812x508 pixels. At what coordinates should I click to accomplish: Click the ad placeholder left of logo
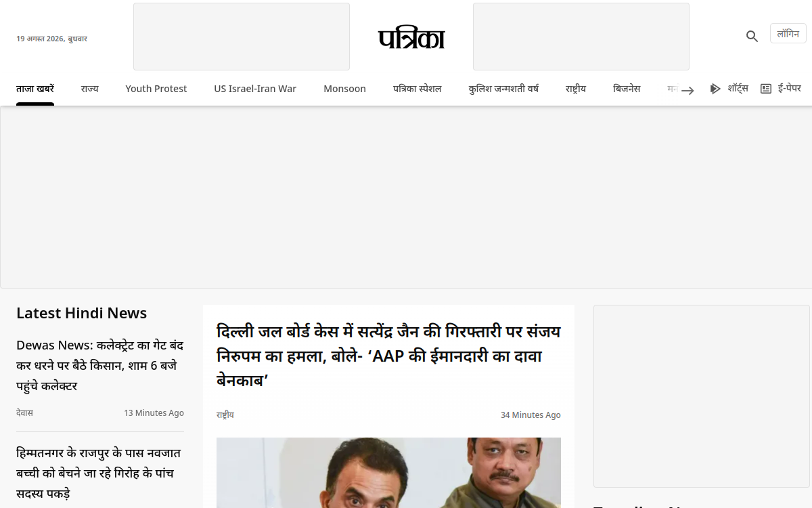click(242, 37)
